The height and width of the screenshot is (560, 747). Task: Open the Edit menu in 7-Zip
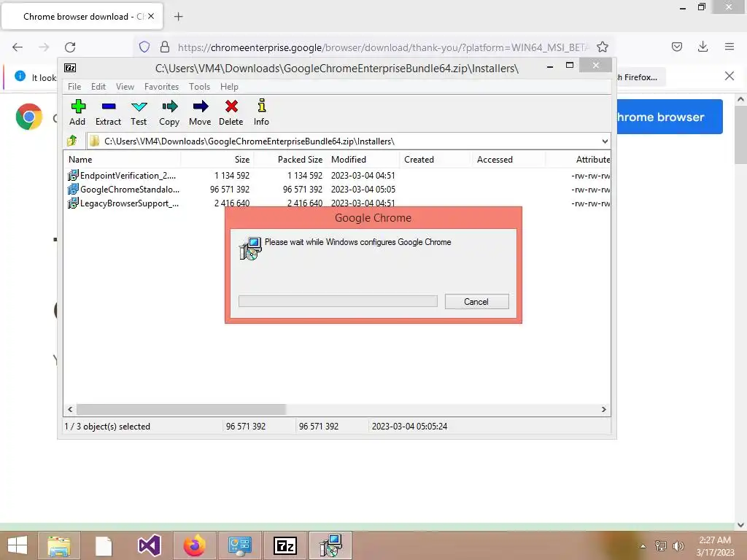point(98,87)
